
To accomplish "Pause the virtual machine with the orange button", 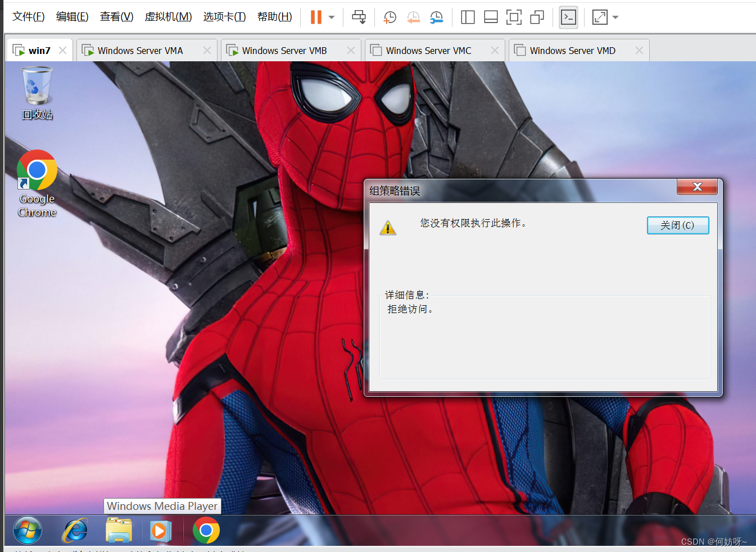I will point(316,17).
